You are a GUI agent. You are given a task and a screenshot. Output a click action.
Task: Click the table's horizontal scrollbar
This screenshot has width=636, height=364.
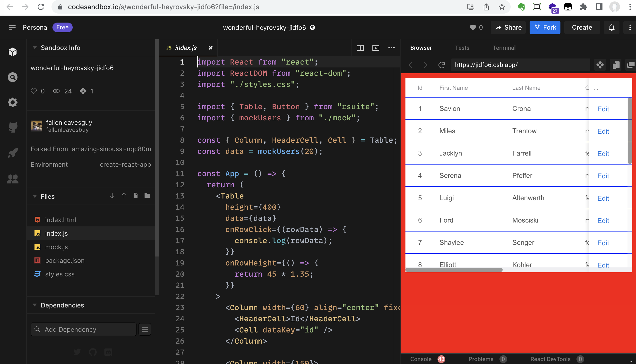454,270
